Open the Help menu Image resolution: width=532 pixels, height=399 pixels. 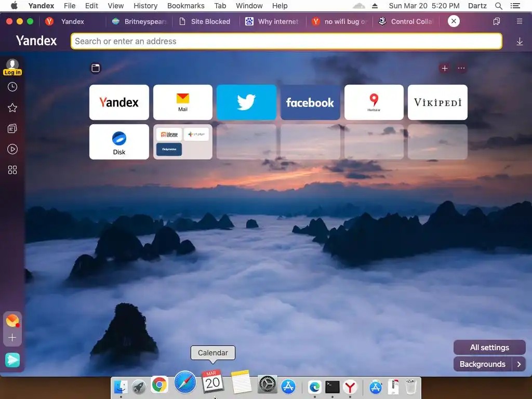point(280,6)
